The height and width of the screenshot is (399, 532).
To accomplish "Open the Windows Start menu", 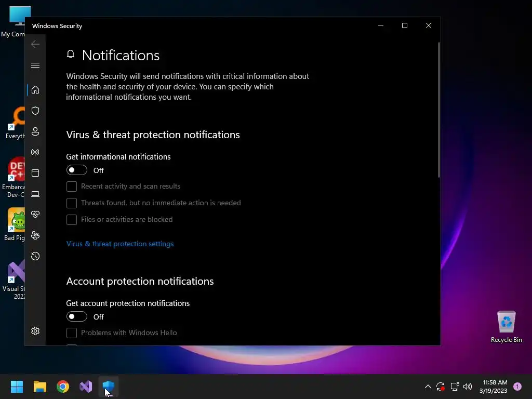I will click(17, 387).
